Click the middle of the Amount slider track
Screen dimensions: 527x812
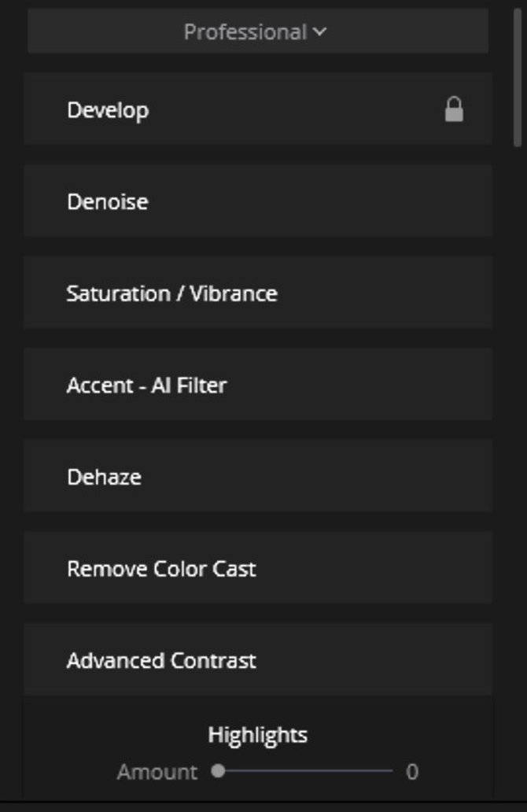tap(305, 771)
